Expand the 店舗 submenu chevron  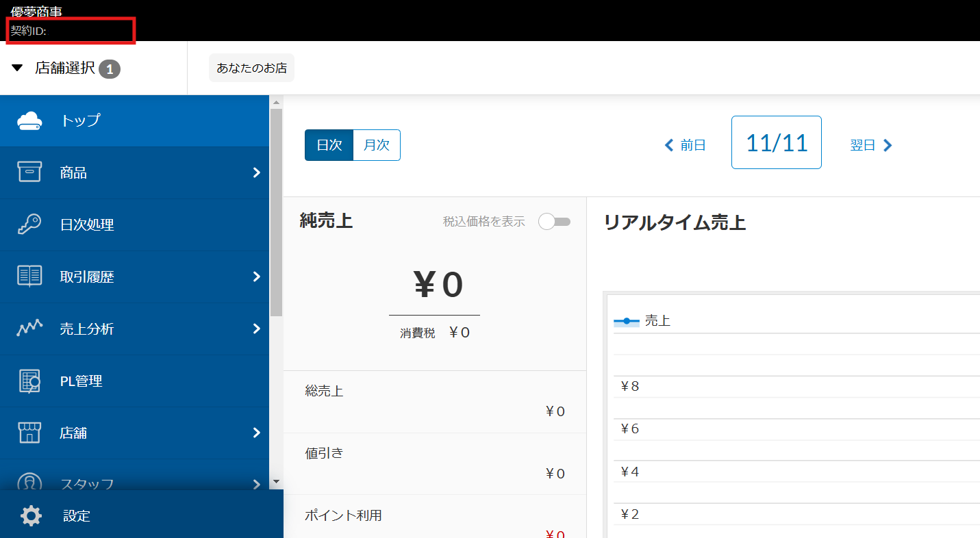[257, 433]
